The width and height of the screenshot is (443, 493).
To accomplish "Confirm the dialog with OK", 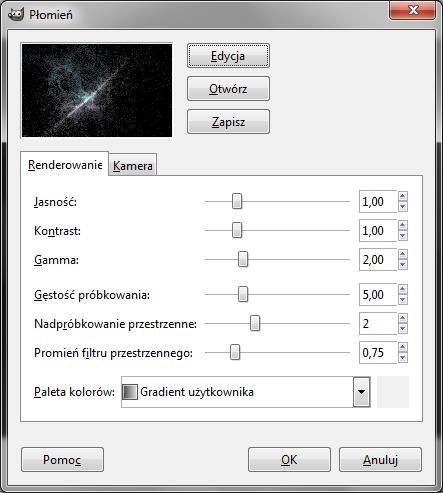I will coord(289,460).
